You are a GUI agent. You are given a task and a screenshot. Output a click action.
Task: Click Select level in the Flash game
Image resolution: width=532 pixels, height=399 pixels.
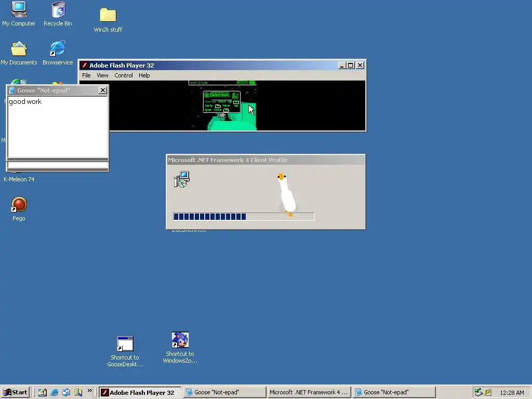[220, 95]
